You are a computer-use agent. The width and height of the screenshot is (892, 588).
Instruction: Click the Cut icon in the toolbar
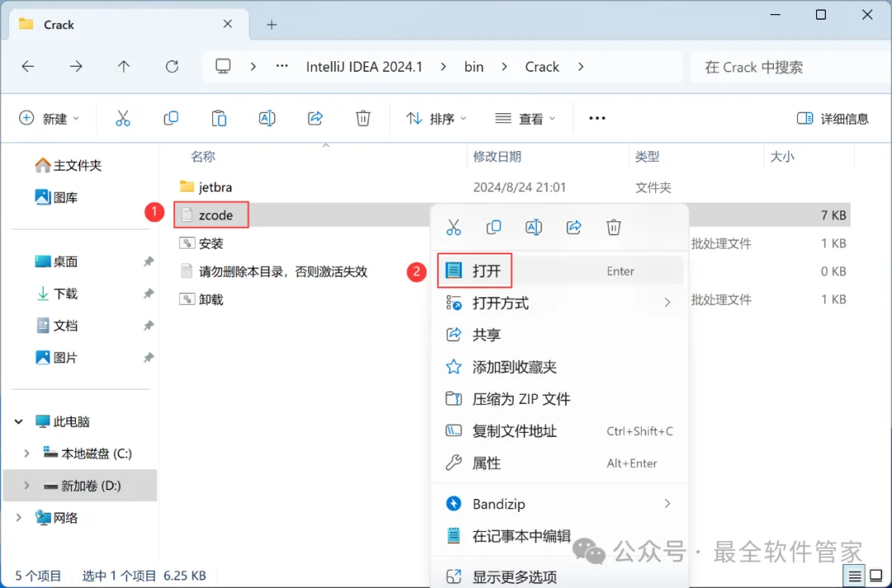pyautogui.click(x=123, y=118)
